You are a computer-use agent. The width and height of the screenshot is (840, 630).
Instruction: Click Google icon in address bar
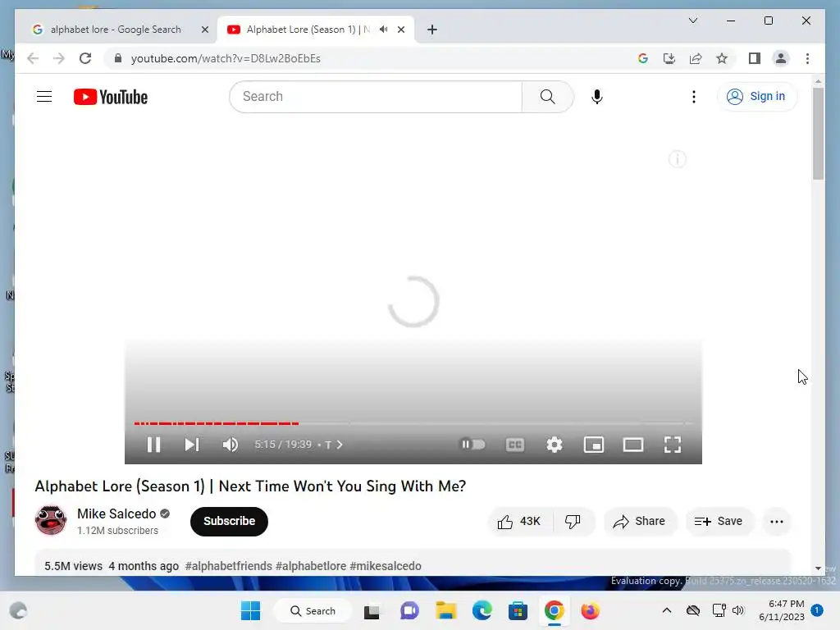643,58
